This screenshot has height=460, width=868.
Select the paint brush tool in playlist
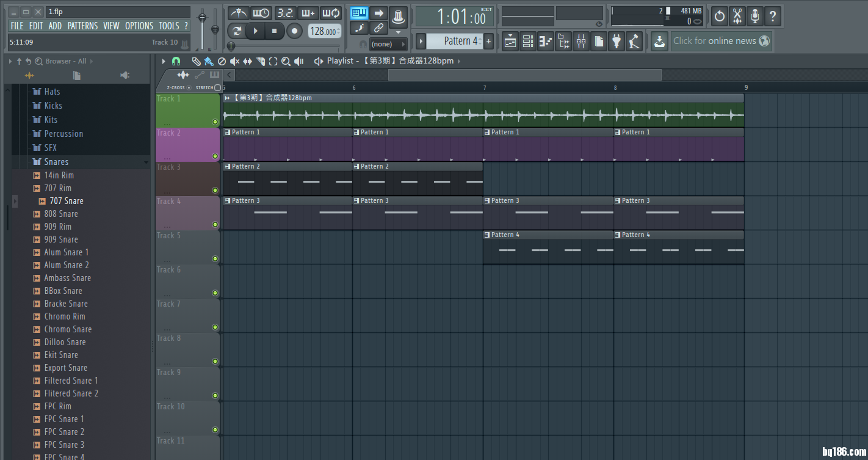coord(209,61)
